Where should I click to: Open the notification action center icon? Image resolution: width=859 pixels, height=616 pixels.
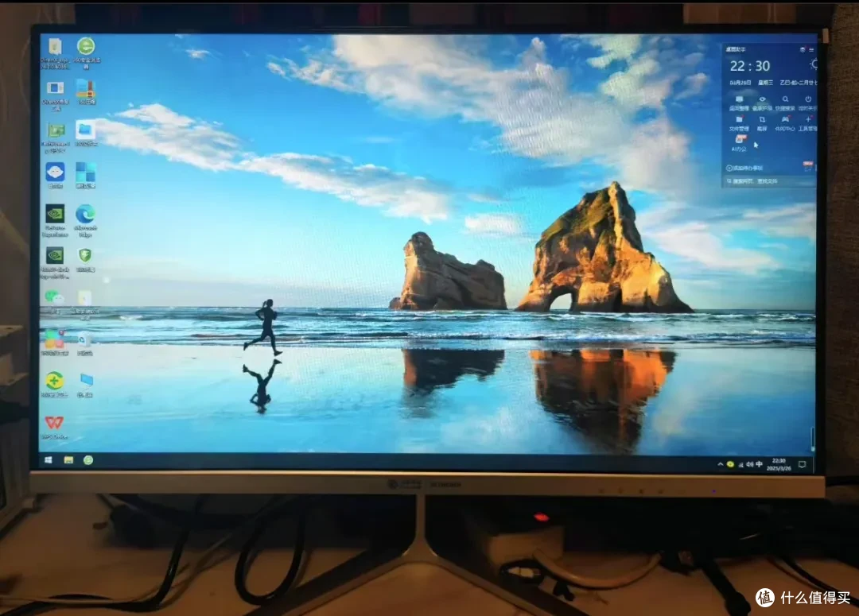[x=802, y=465]
